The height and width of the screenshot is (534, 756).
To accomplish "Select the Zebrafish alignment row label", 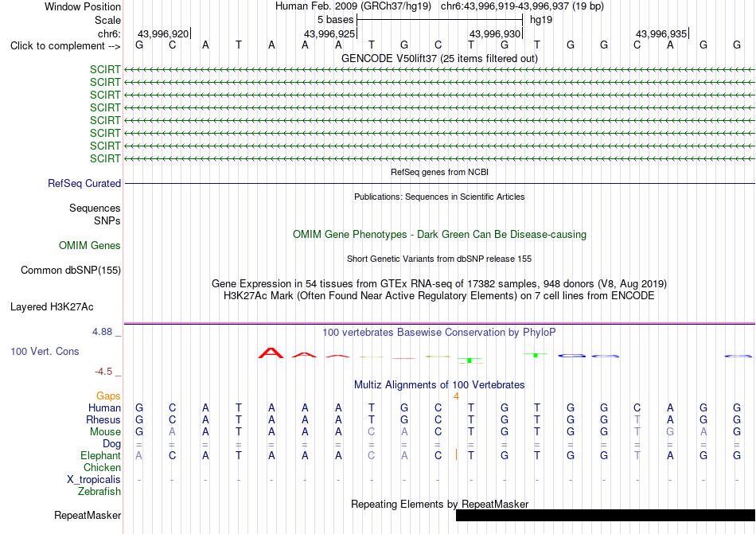I will pos(99,492).
